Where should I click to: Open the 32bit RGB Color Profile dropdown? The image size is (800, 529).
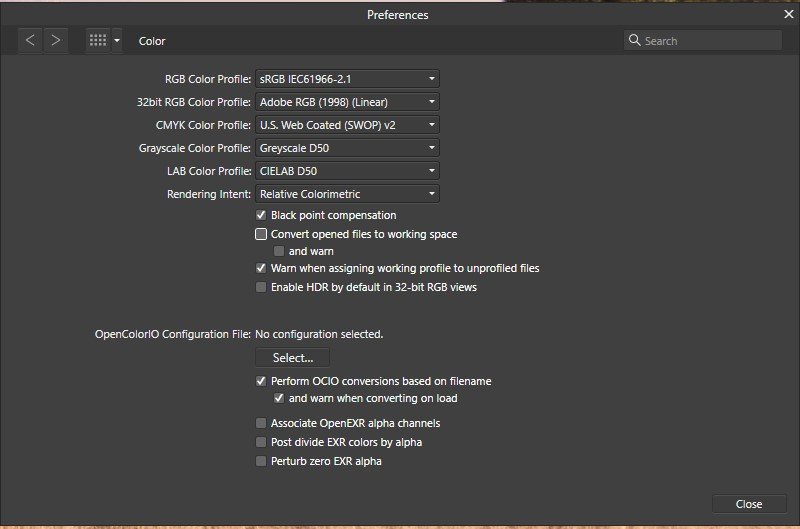[347, 102]
